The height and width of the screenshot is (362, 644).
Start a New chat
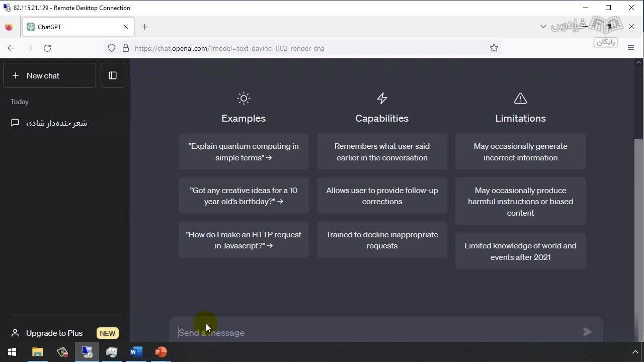coord(49,75)
